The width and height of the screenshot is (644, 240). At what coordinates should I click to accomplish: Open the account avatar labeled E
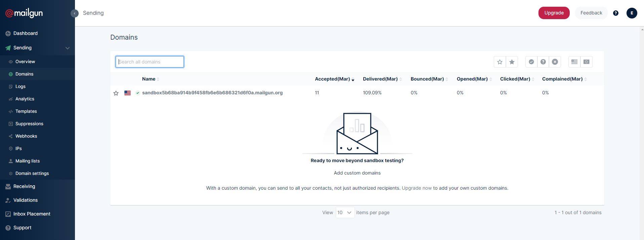coord(632,13)
